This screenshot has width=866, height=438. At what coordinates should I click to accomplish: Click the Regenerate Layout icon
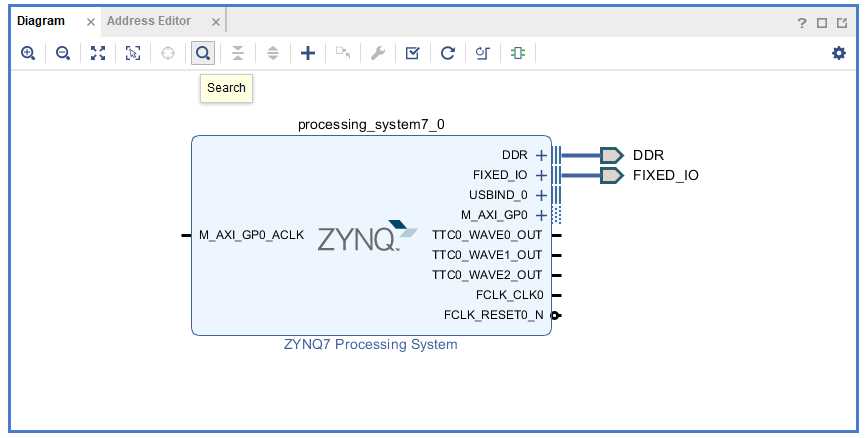click(x=447, y=53)
